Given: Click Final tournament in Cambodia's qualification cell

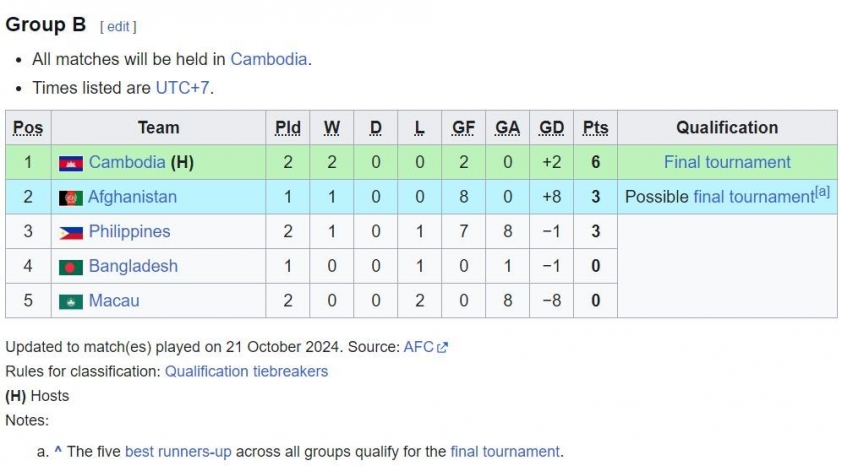Looking at the screenshot, I should pyautogui.click(x=727, y=162).
